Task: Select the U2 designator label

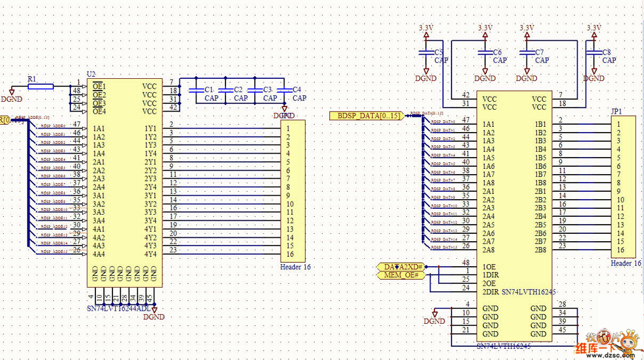Action: [x=91, y=75]
